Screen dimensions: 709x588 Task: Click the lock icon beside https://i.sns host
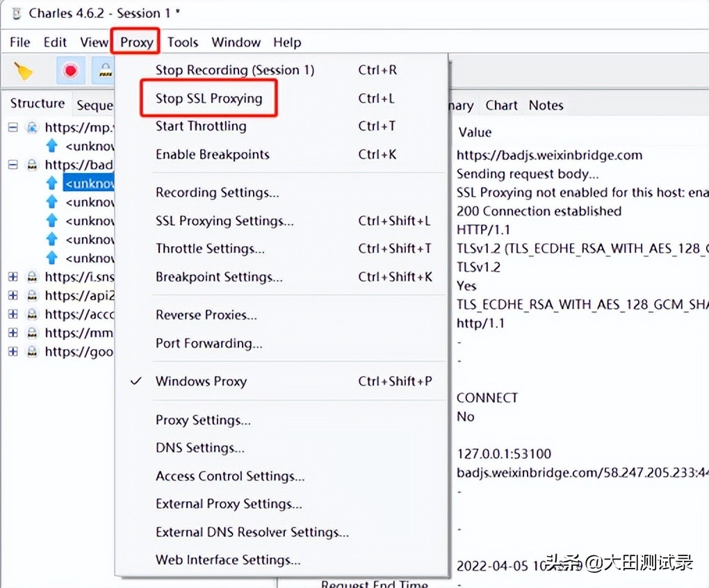(x=32, y=277)
